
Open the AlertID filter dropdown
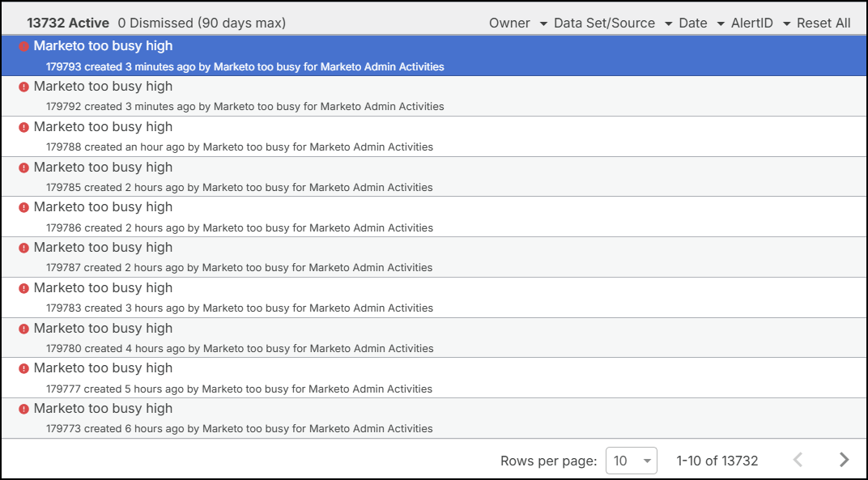pyautogui.click(x=760, y=23)
